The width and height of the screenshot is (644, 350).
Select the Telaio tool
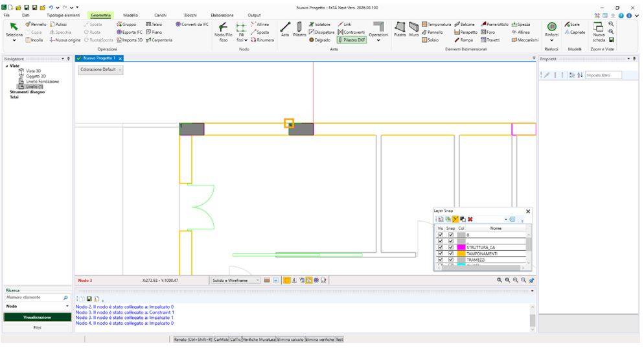click(x=154, y=25)
